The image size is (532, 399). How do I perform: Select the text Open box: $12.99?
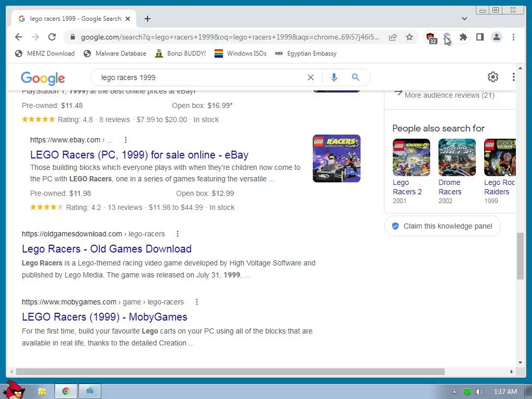pyautogui.click(x=205, y=193)
